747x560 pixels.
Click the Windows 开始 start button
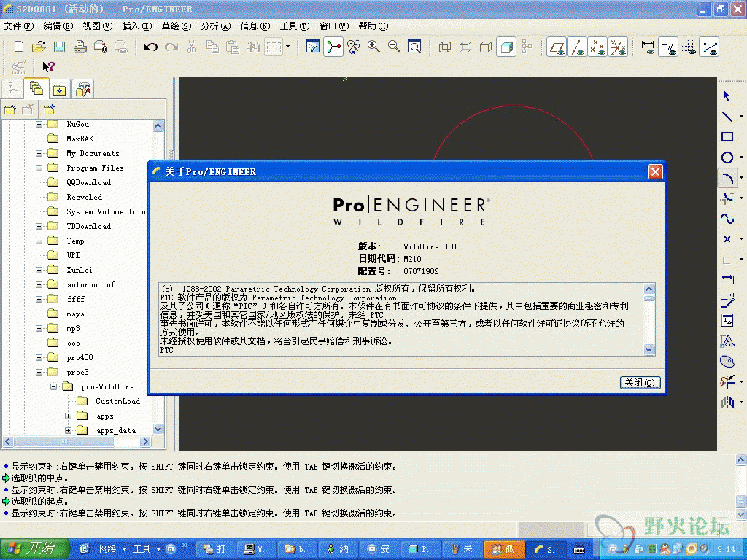[x=35, y=548]
